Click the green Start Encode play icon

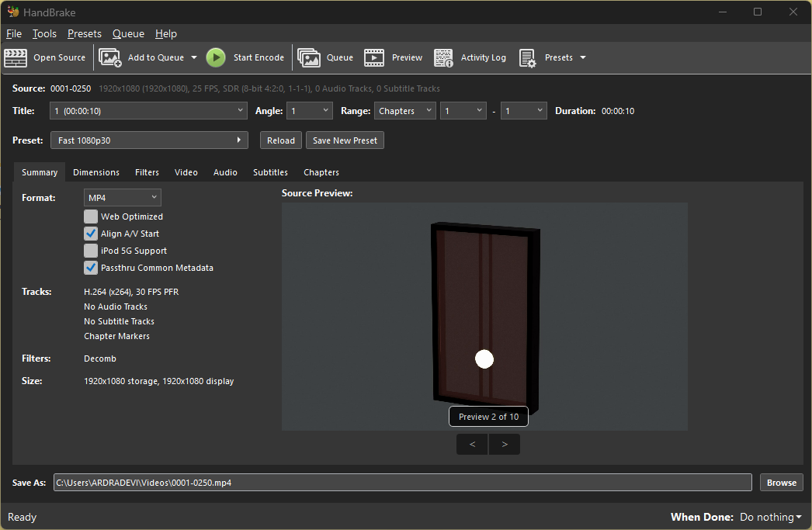click(x=216, y=57)
